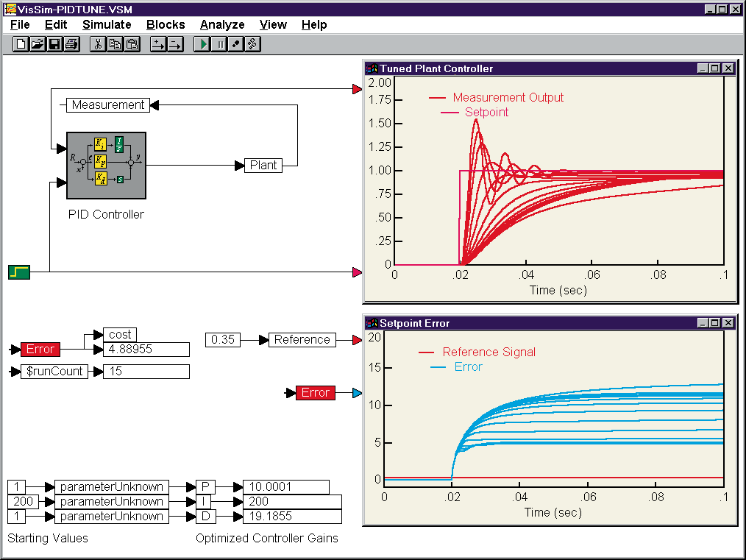Select the green step input block

click(19, 272)
